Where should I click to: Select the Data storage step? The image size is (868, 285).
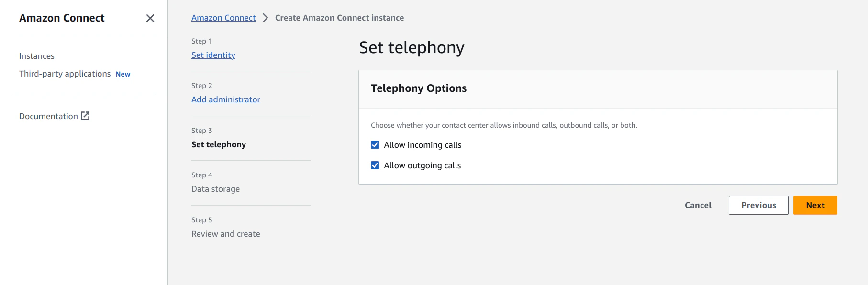pyautogui.click(x=215, y=188)
